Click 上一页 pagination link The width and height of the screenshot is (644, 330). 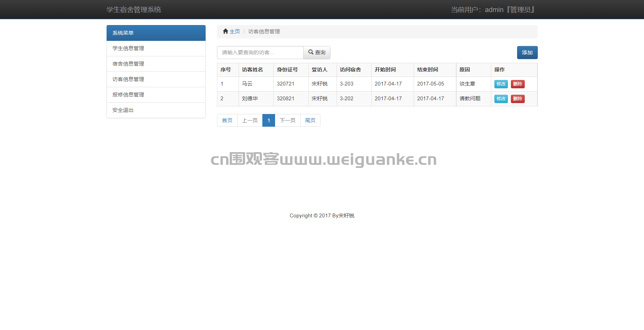pos(250,120)
